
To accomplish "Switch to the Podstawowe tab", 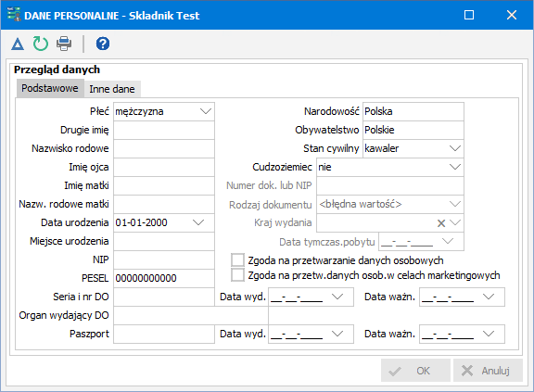I will (x=50, y=88).
